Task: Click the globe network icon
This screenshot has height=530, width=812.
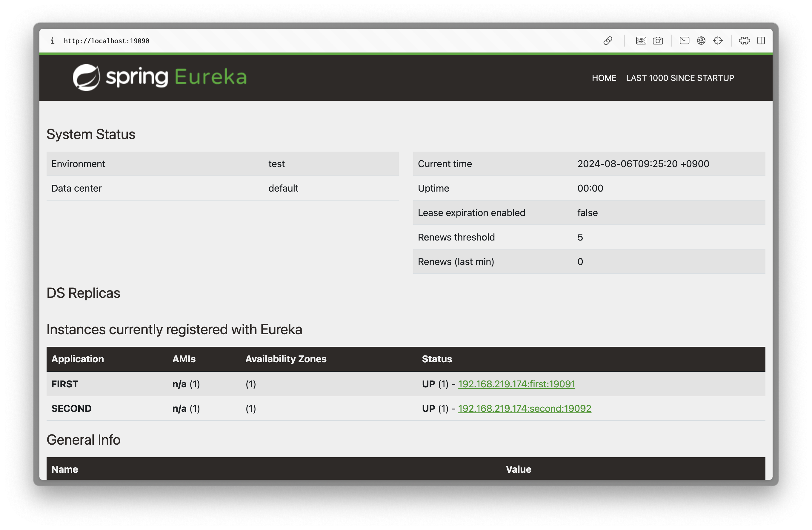Action: pyautogui.click(x=701, y=41)
